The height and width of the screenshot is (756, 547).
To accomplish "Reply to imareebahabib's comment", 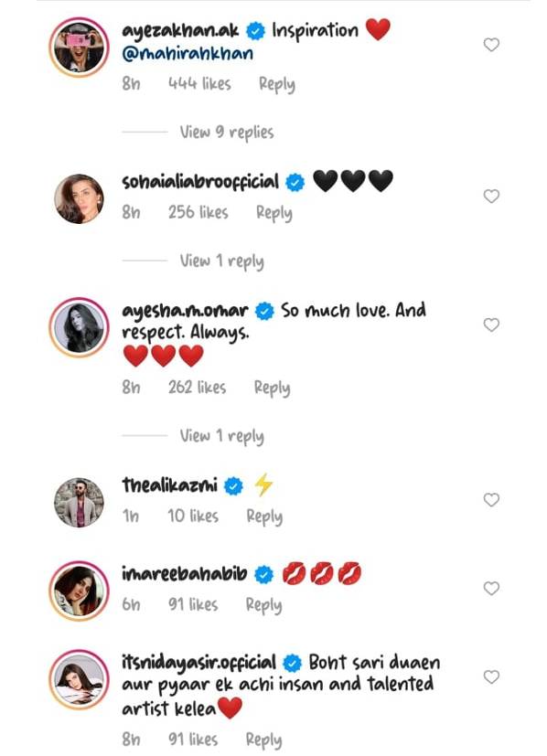I will click(263, 605).
